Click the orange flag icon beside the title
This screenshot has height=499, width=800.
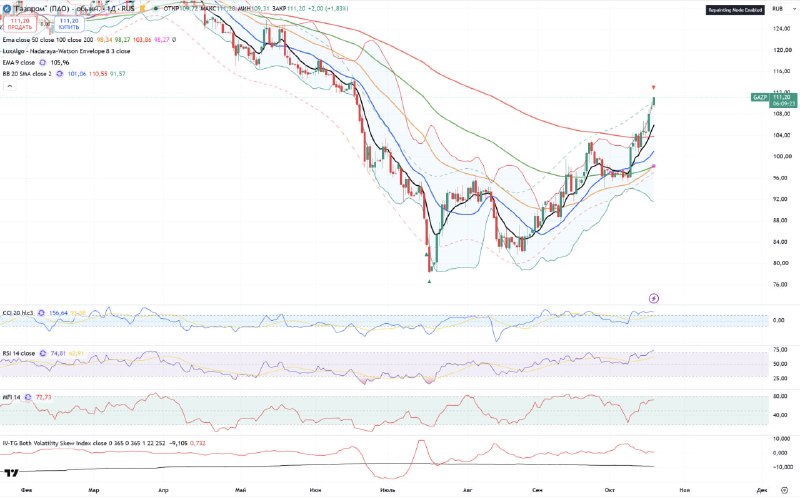coord(142,9)
